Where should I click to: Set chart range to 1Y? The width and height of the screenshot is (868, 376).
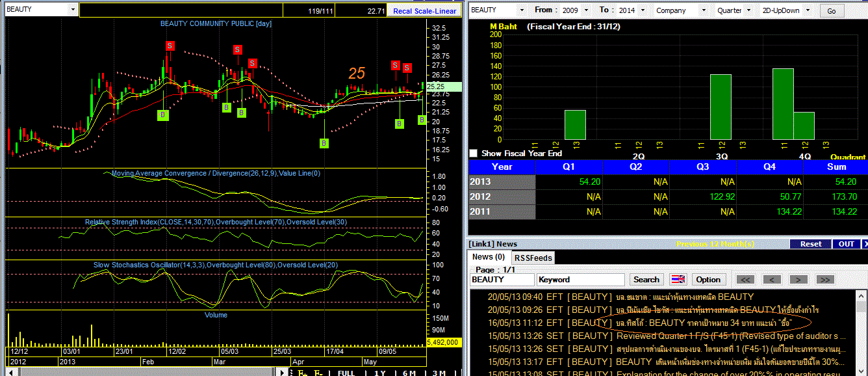point(379,373)
